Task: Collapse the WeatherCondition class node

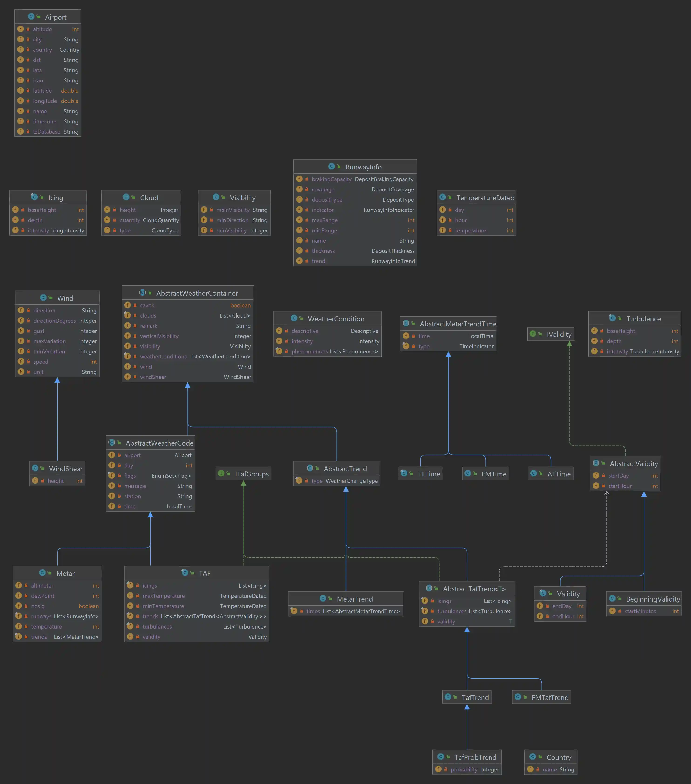Action: (294, 318)
